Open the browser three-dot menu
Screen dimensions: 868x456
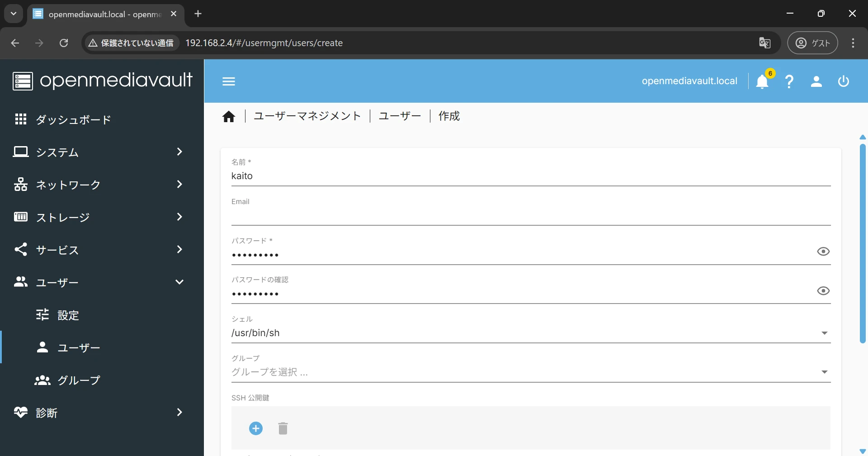(853, 43)
